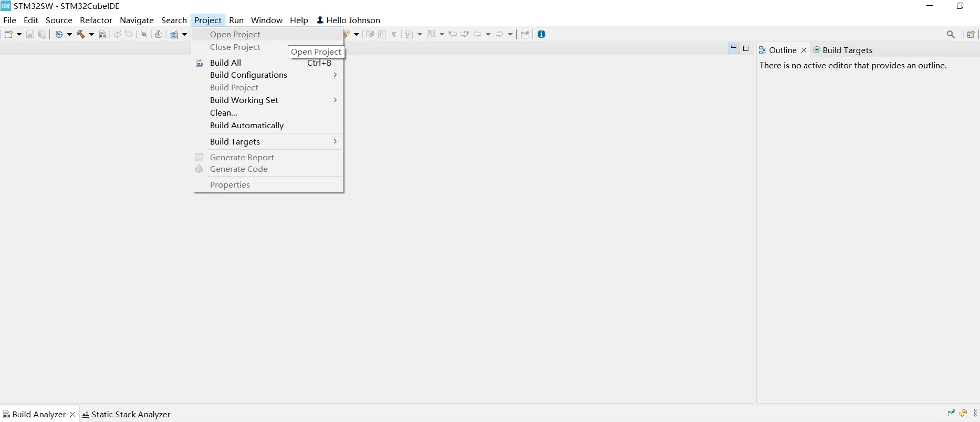Click the binary 010 file icon
This screenshot has width=980, height=422.
(x=103, y=35)
